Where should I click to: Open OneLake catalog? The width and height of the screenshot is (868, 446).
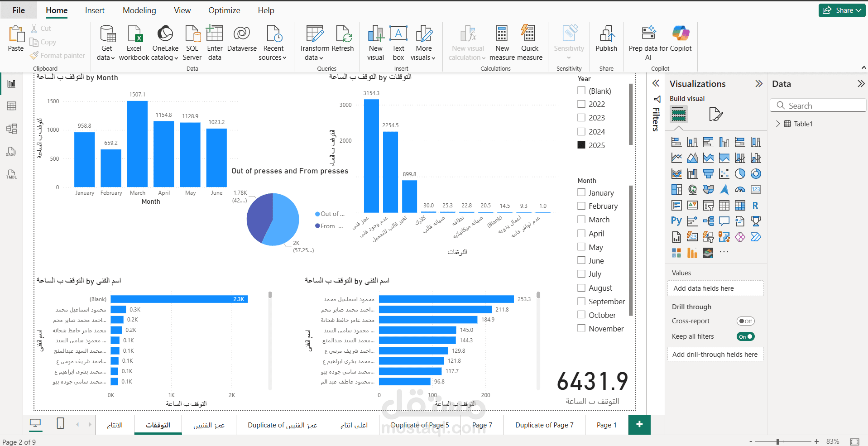point(165,43)
